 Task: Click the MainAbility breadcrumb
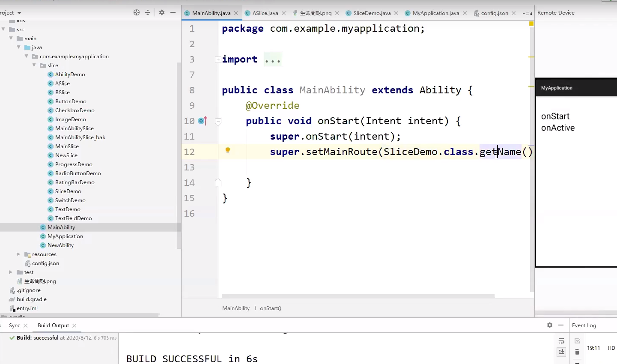tap(236, 308)
